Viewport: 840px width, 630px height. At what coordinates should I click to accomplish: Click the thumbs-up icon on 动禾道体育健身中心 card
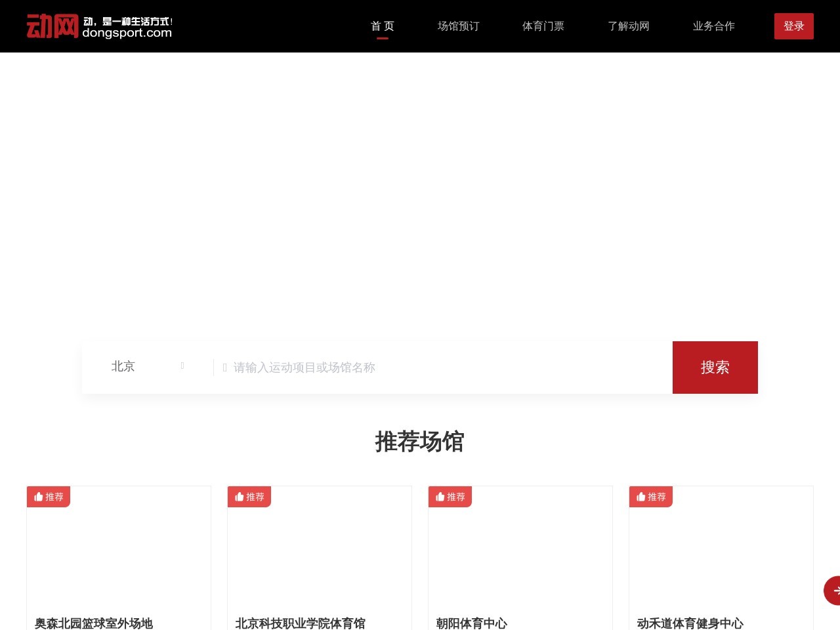pos(641,497)
